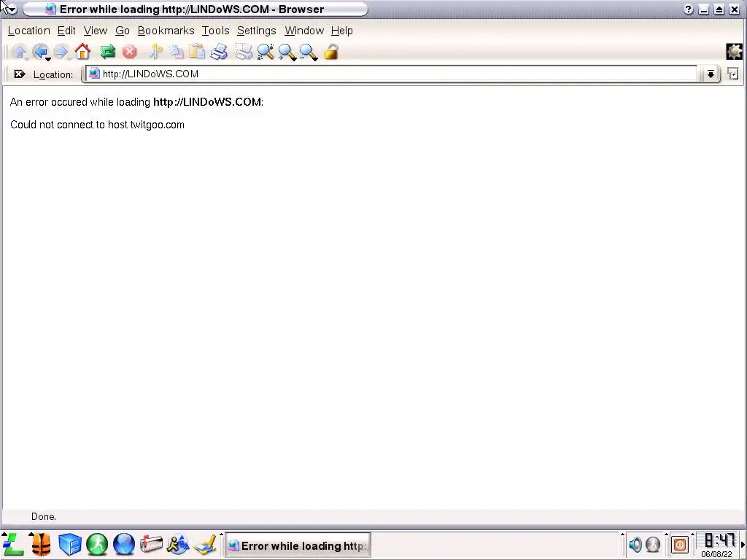
Task: Go back with the Back arrow icon
Action: tap(41, 51)
